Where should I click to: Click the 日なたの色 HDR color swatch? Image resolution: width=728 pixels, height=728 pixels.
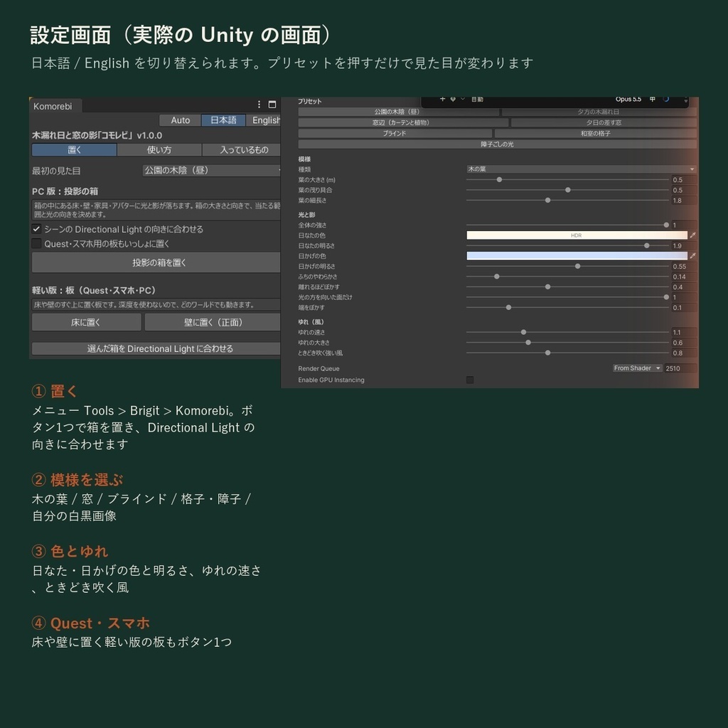(577, 235)
